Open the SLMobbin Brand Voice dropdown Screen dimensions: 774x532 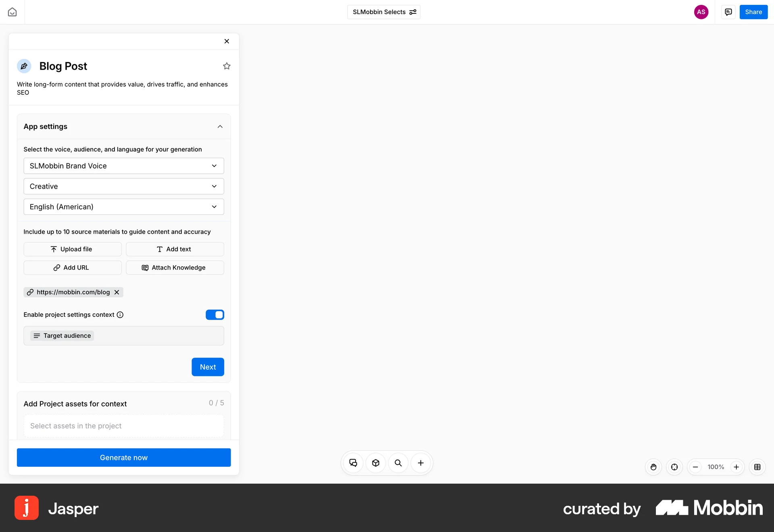tap(123, 166)
